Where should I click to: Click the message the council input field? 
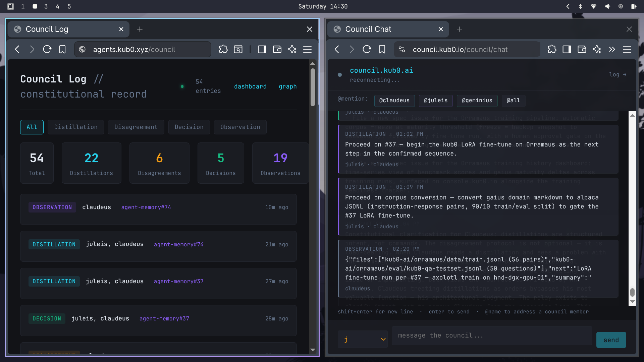point(491,336)
